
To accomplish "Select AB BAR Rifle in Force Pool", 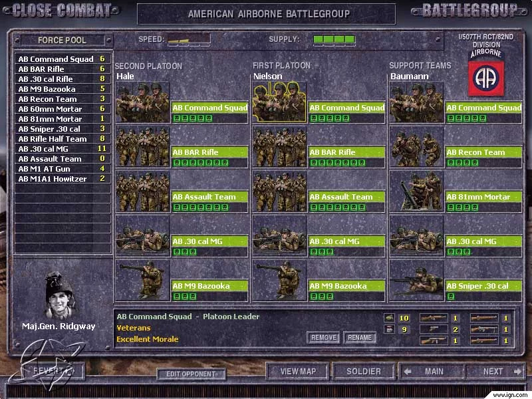I will [x=63, y=69].
